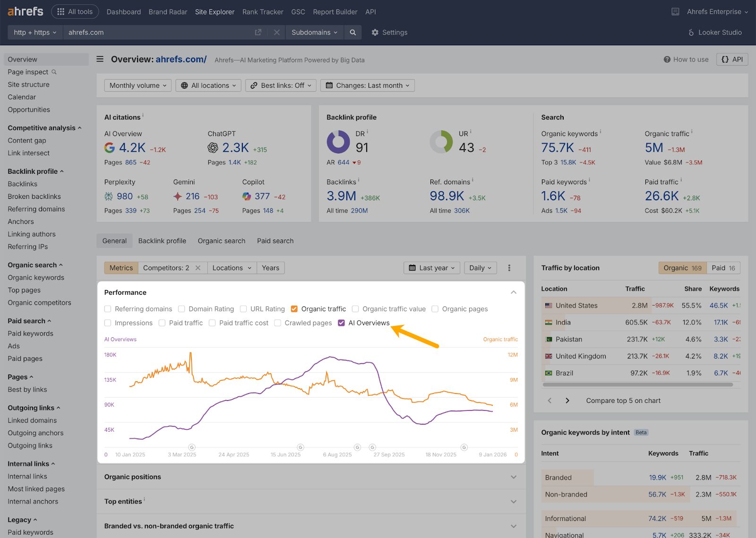Open the hamburger menu beside Overview heading
The height and width of the screenshot is (538, 756).
[100, 59]
